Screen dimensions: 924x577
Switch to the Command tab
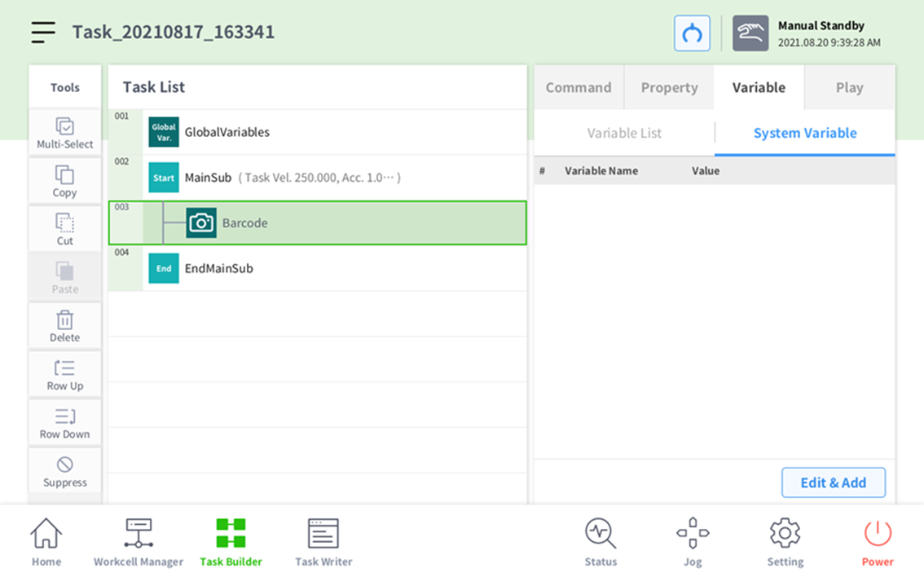click(579, 88)
